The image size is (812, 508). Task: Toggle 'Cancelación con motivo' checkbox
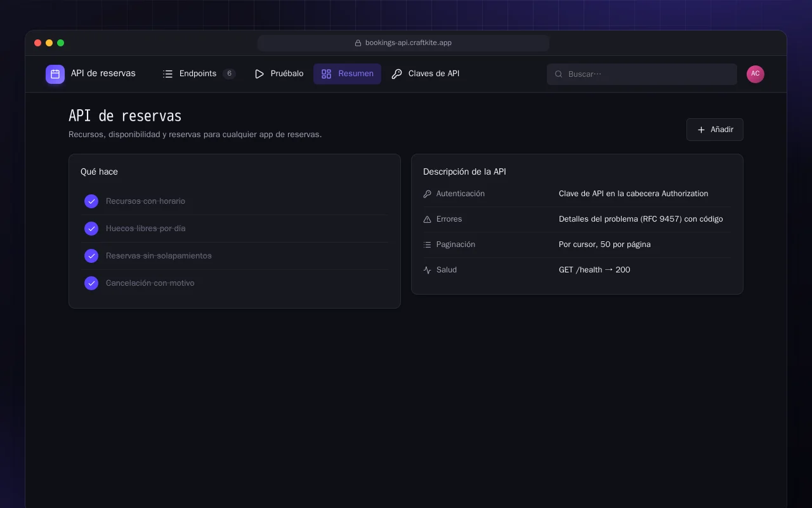click(91, 283)
